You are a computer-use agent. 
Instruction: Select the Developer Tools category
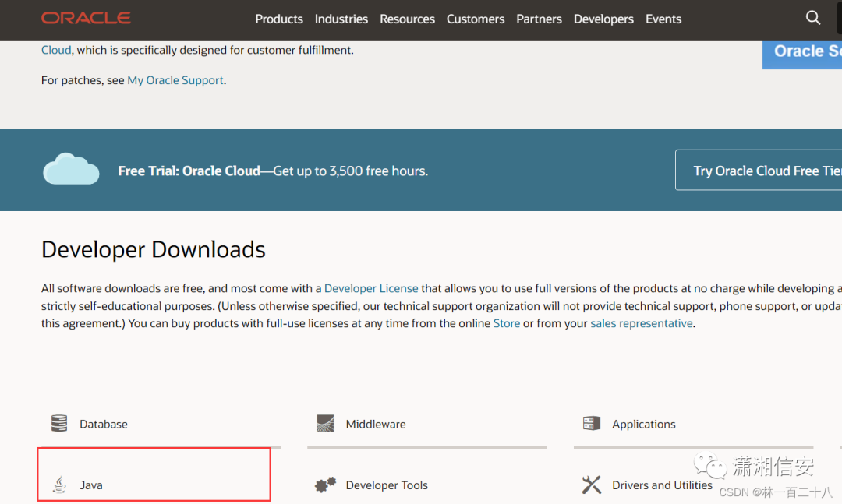coord(387,485)
